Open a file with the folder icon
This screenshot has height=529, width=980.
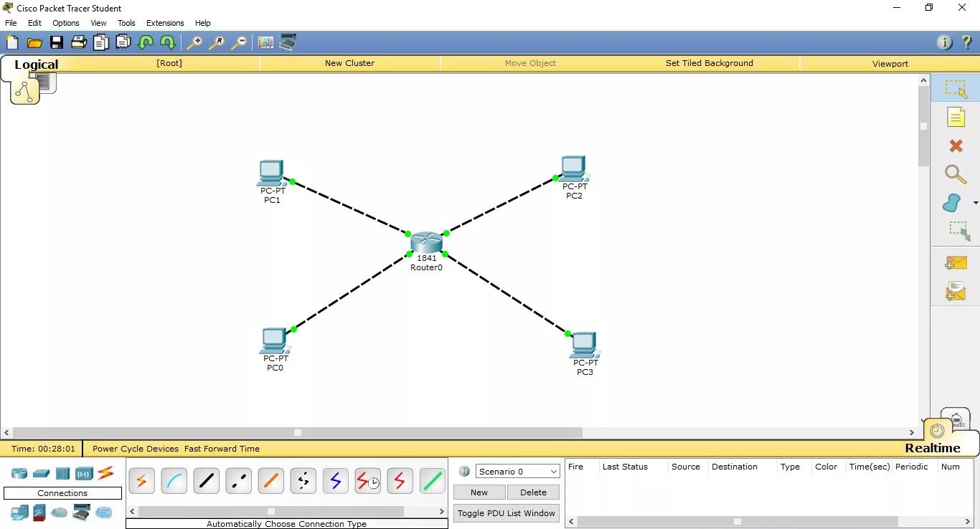(34, 43)
